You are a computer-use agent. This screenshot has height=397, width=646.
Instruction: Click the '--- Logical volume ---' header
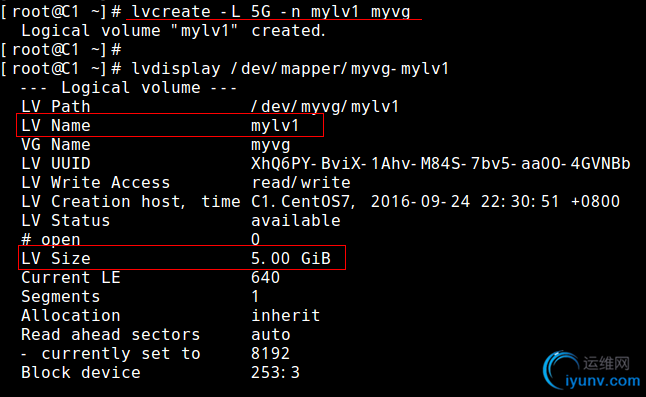[129, 88]
